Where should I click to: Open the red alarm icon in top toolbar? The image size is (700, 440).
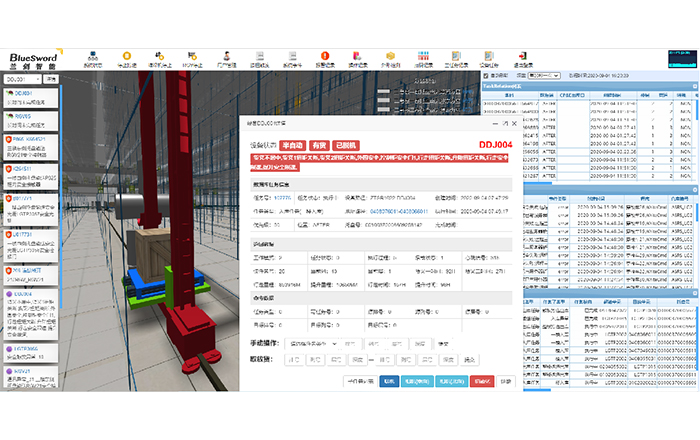coord(325,57)
